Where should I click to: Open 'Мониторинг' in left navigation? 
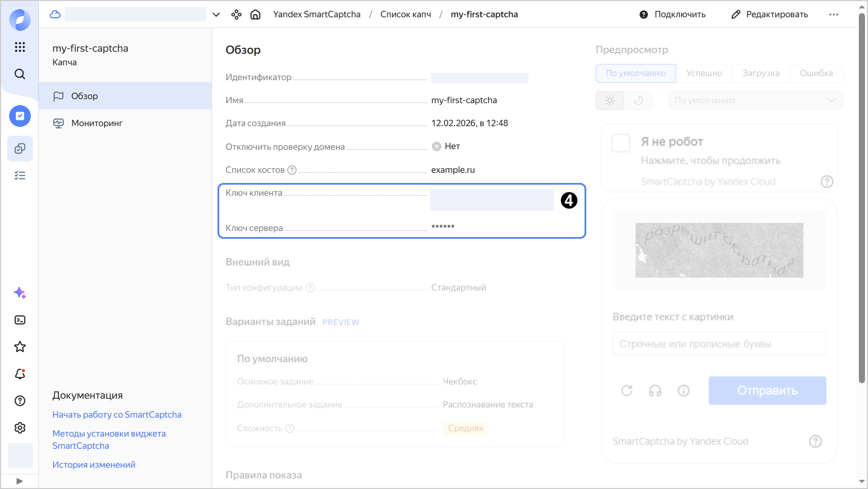(97, 123)
